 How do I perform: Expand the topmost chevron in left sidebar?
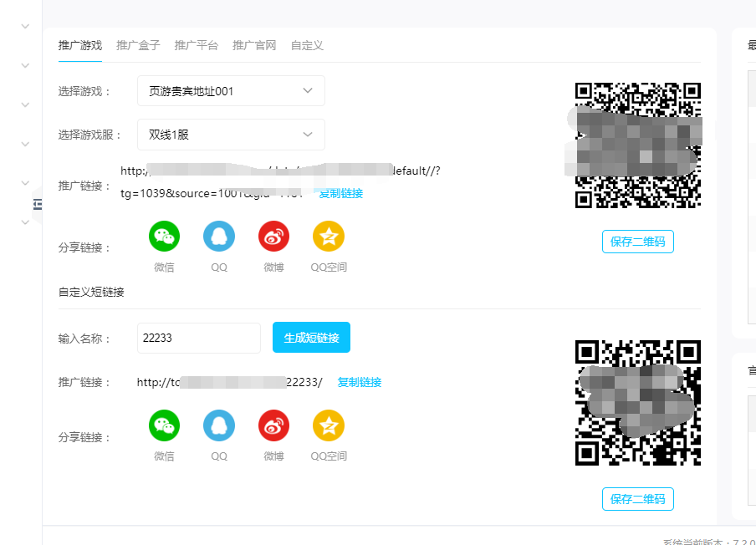click(x=25, y=26)
